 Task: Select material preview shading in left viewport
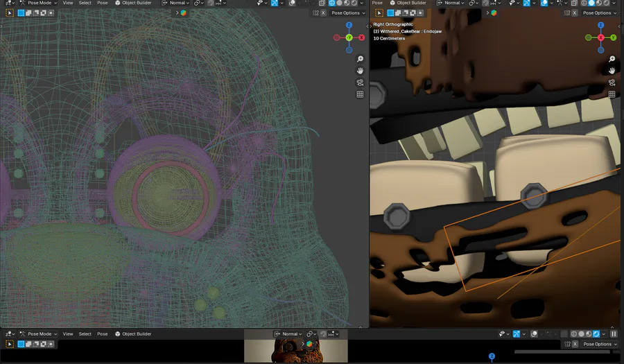tap(347, 3)
